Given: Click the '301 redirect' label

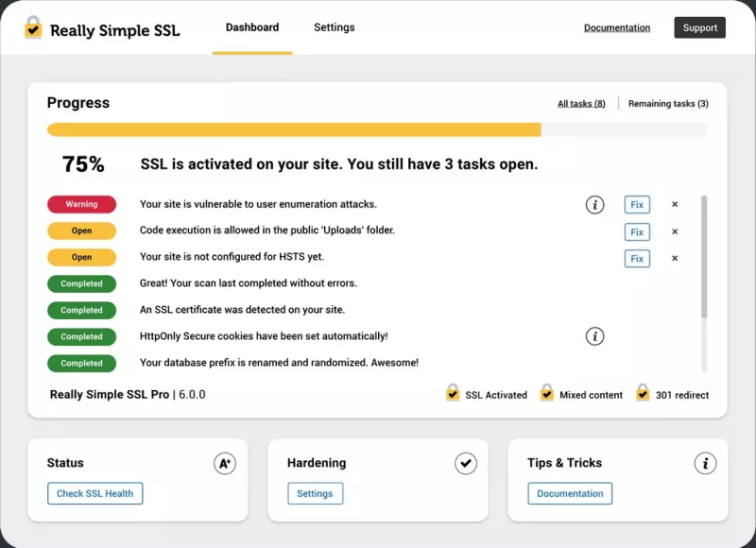Looking at the screenshot, I should (x=681, y=395).
